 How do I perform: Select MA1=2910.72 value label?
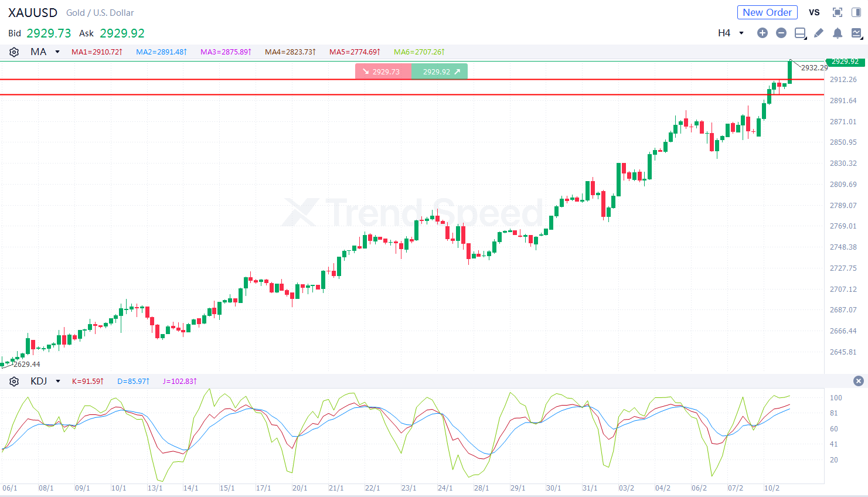[97, 52]
